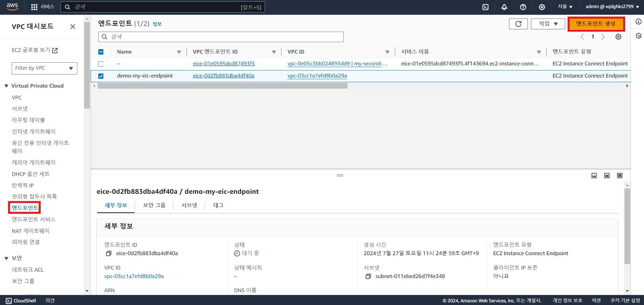The width and height of the screenshot is (644, 305).
Task: Switch to the 보안 그룹 tab
Action: pos(154,206)
